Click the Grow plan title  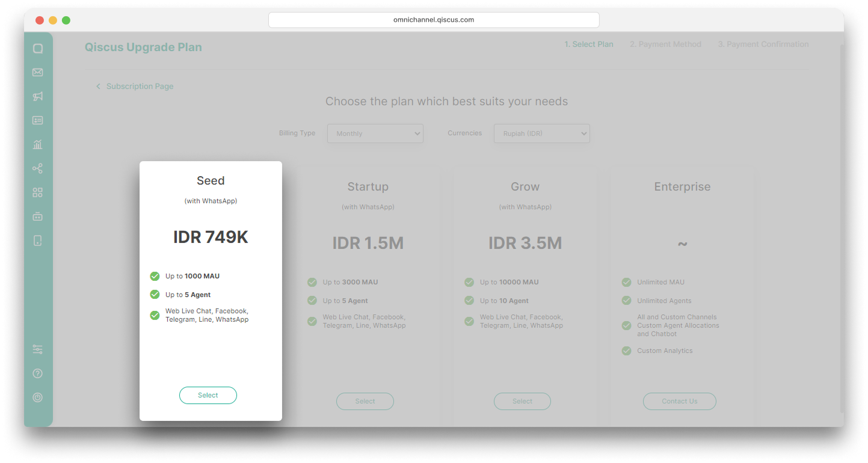[x=525, y=186]
